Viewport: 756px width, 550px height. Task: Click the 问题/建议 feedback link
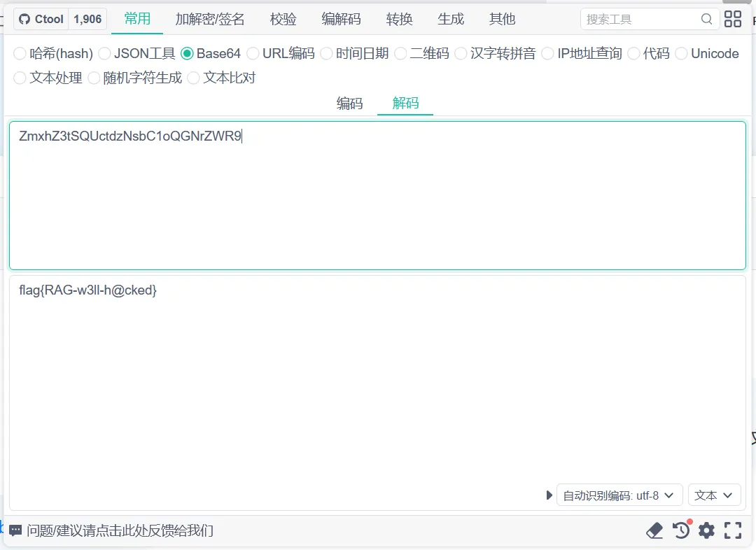pyautogui.click(x=120, y=530)
